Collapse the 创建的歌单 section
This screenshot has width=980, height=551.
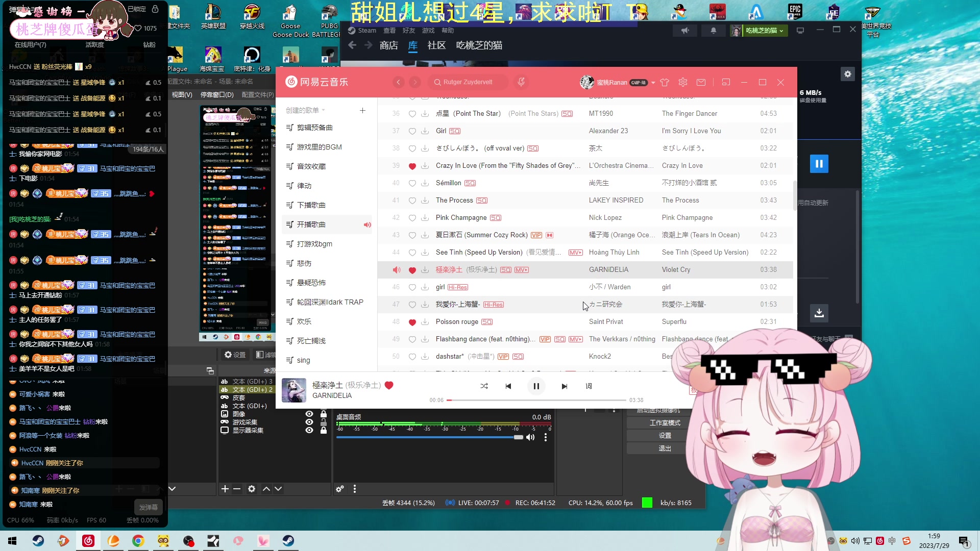(306, 110)
